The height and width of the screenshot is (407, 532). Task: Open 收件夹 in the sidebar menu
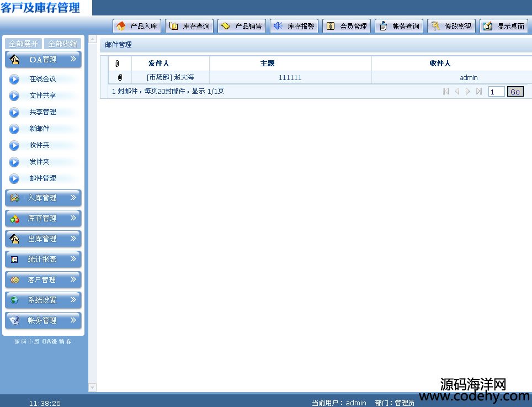(39, 145)
